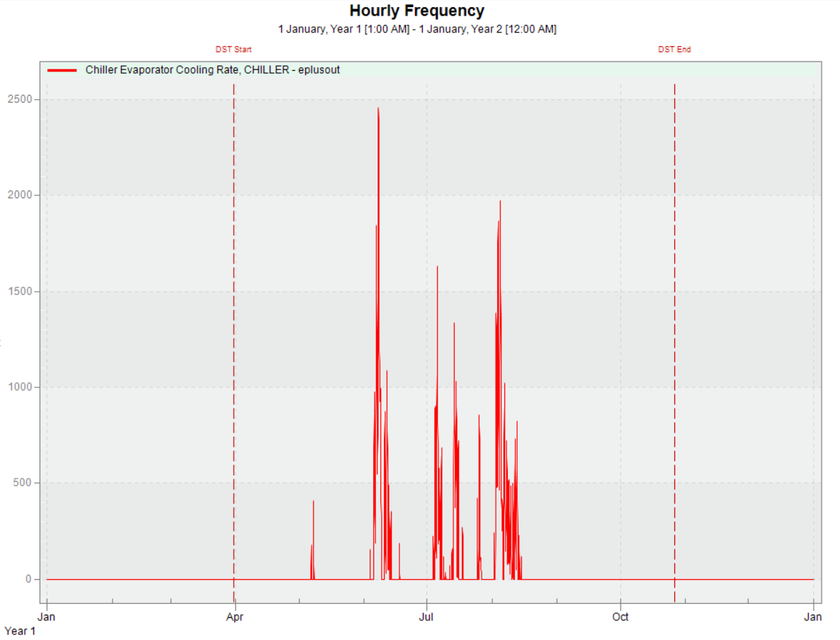The height and width of the screenshot is (640, 840).
Task: Click the DST End marker label
Action: (674, 50)
